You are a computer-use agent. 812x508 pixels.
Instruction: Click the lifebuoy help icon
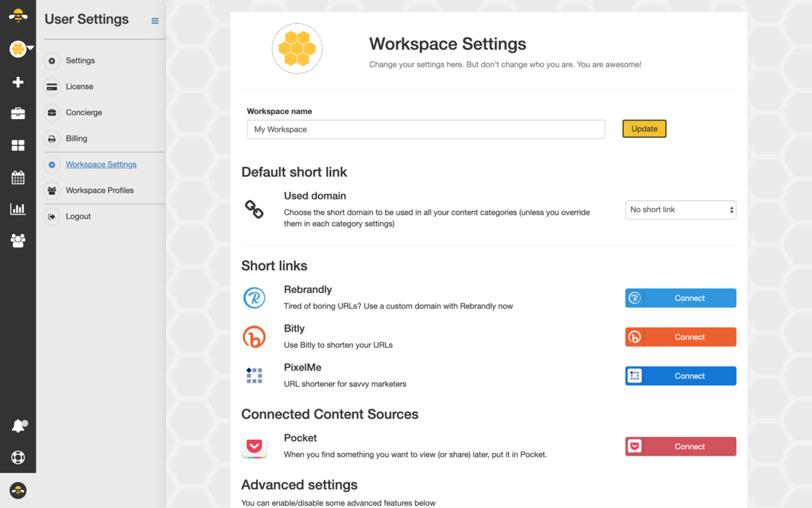18,457
